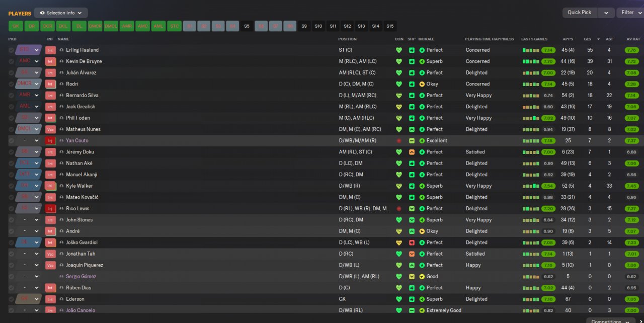Viewport: 644px width, 323px height.
Task: Click the player profile icon beside Rodri
Action: click(x=61, y=84)
